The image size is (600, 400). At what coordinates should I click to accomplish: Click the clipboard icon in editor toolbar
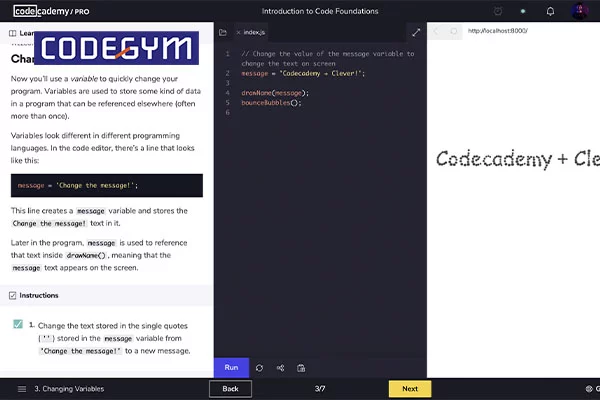coord(301,368)
